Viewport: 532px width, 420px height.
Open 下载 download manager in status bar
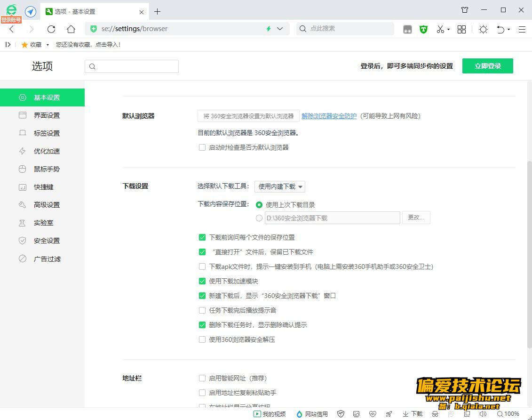click(x=413, y=414)
